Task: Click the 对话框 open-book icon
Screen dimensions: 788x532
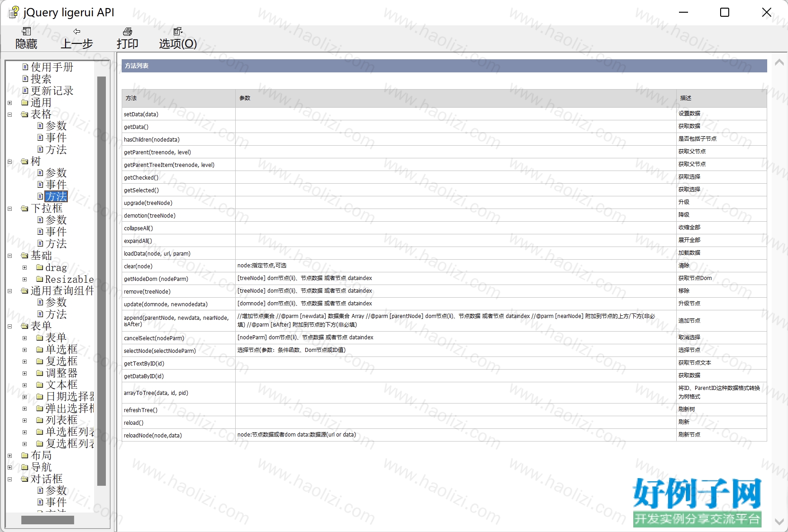Action: coord(25,479)
